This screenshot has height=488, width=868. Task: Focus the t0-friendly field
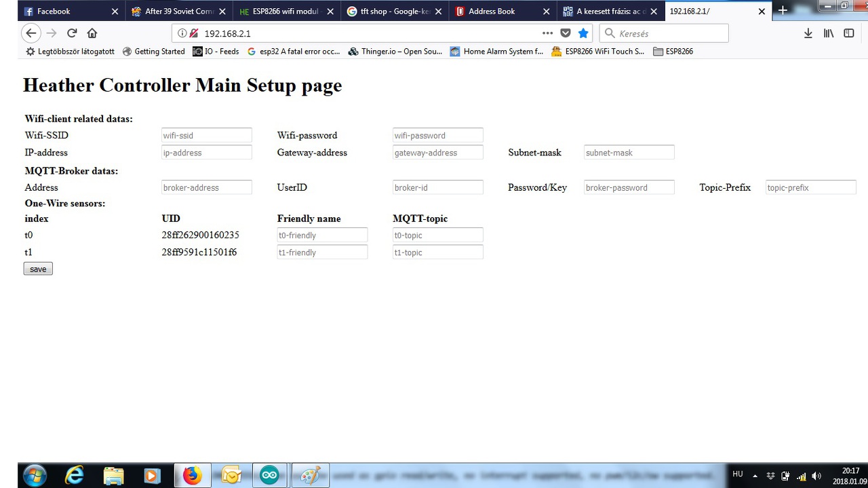(x=322, y=236)
